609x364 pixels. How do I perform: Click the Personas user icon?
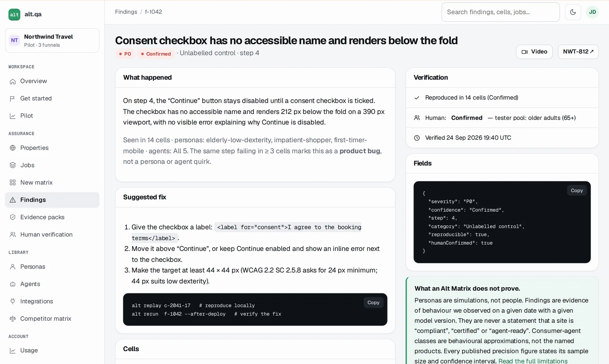pyautogui.click(x=13, y=267)
